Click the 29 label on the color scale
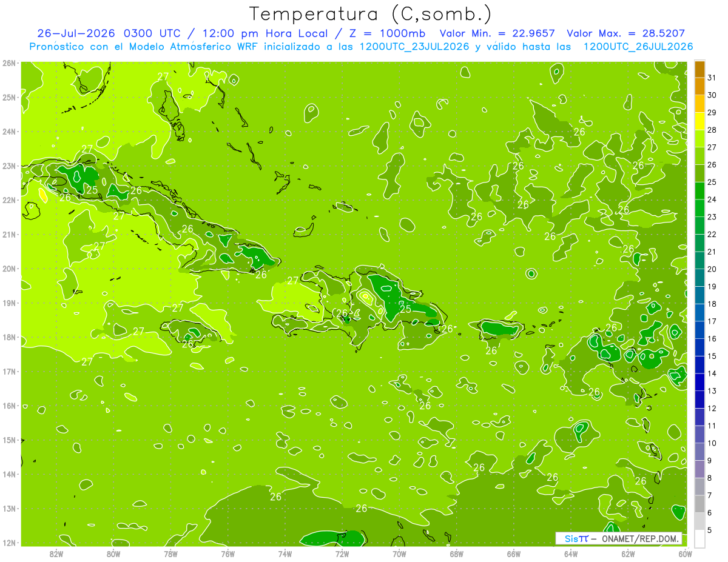This screenshot has height=562, width=728. point(712,113)
